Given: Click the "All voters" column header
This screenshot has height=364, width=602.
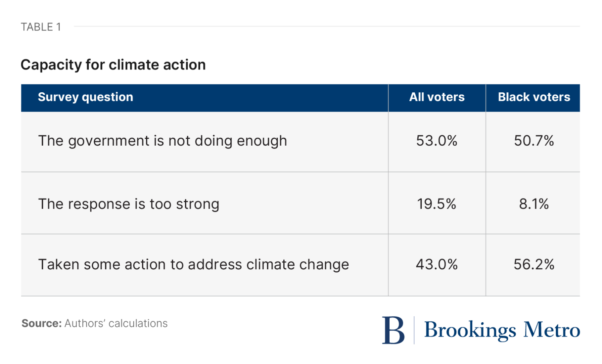Looking at the screenshot, I should pos(437,97).
